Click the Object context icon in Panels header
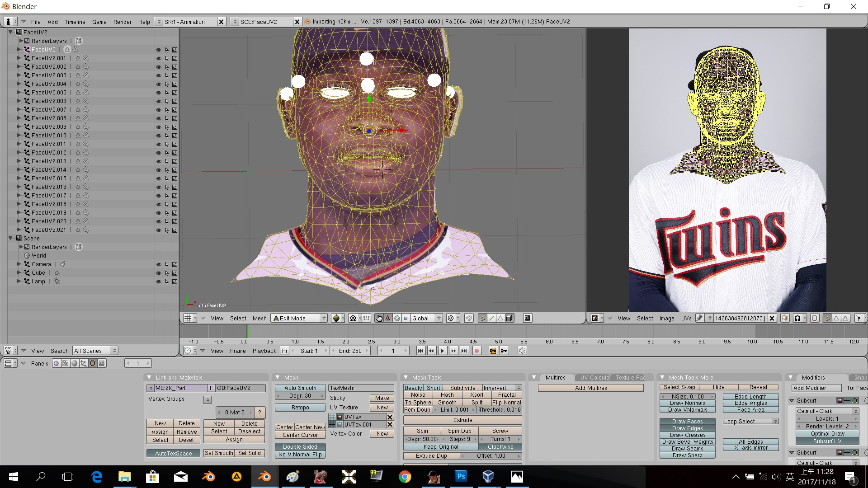Viewport: 868px width, 488px height. [84, 363]
